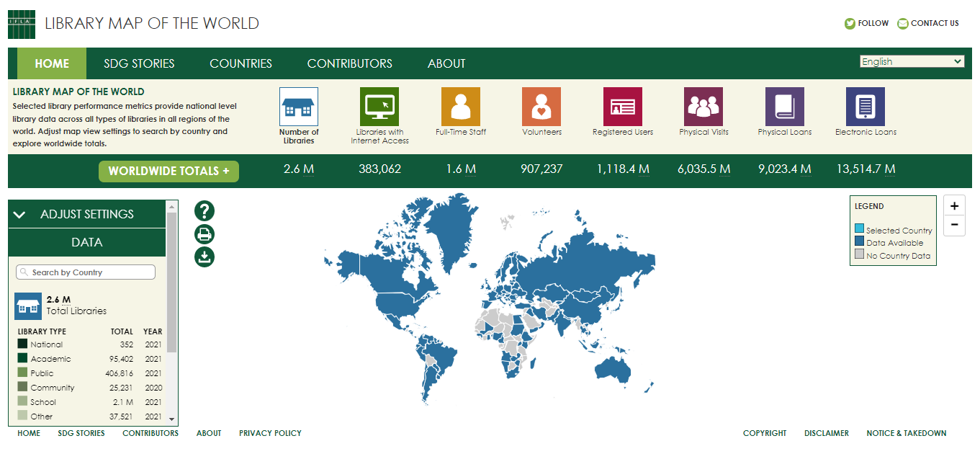Click the 6,035.5 M physical visits total
Image resolution: width=980 pixels, height=472 pixels.
(x=703, y=169)
